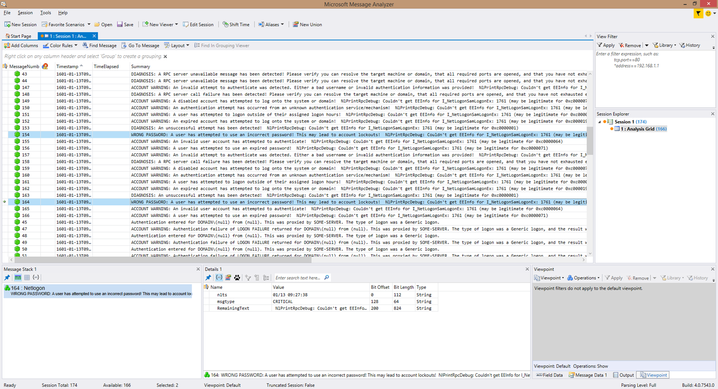Open the Color Rules dropdown

click(60, 45)
